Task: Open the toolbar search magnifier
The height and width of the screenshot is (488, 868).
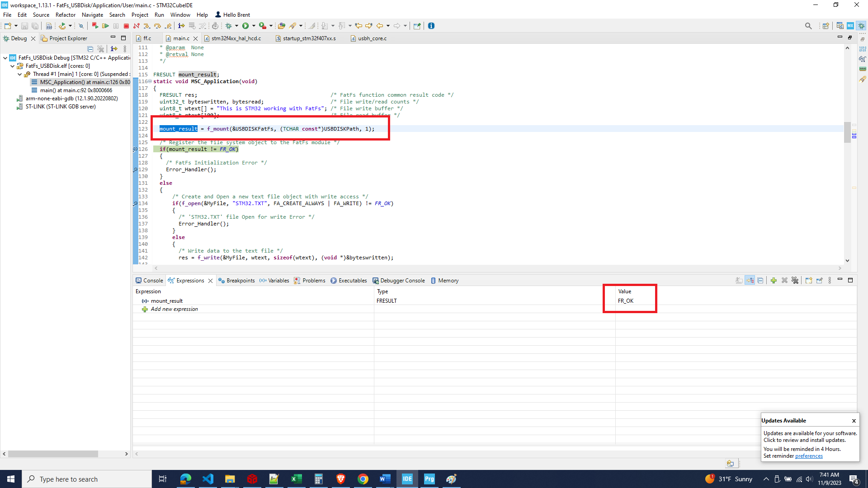Action: tap(808, 26)
